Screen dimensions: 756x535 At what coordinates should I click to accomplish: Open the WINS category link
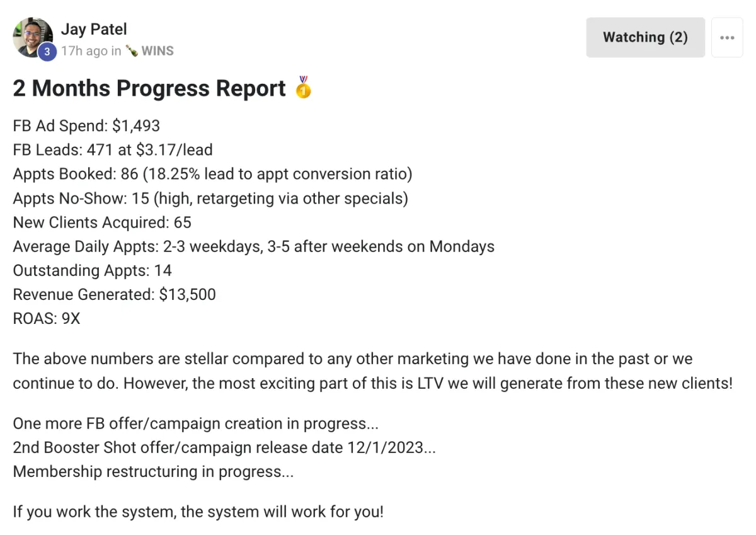(157, 52)
